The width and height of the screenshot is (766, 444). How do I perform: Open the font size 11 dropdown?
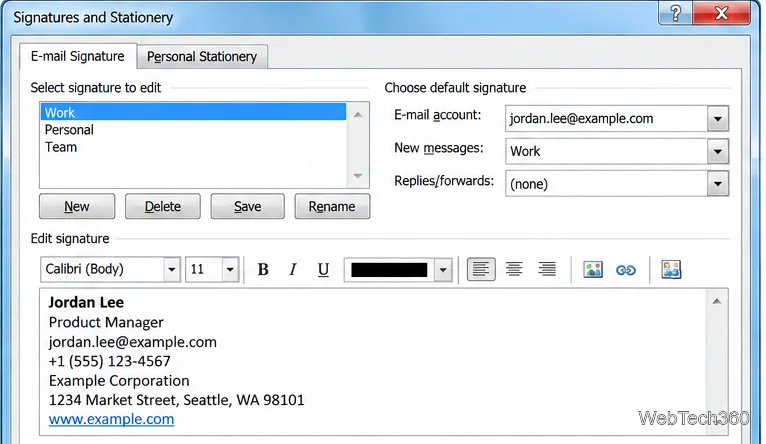(x=230, y=269)
